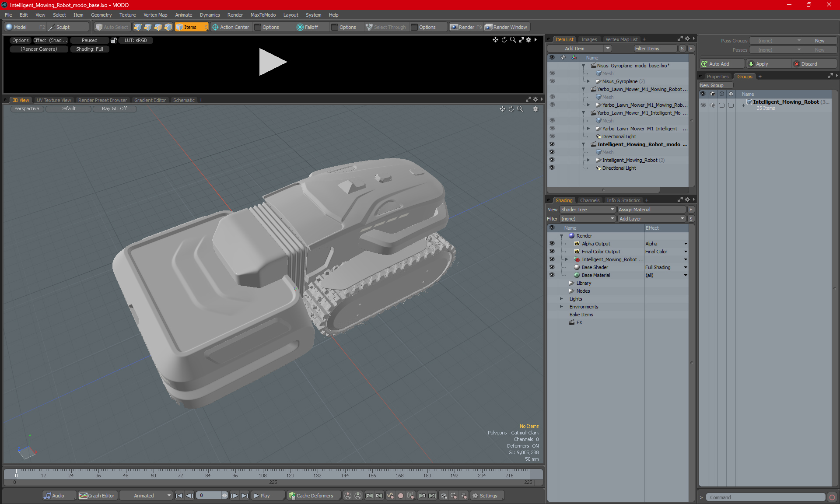This screenshot has height=504, width=840.
Task: Expand the Nisus_Gyroplane (2) item
Action: (589, 81)
